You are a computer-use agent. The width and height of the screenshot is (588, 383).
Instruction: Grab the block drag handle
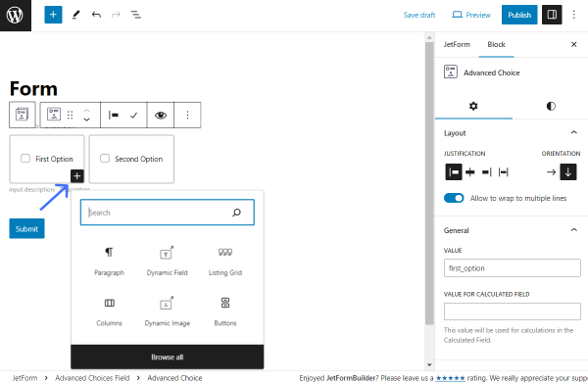71,115
